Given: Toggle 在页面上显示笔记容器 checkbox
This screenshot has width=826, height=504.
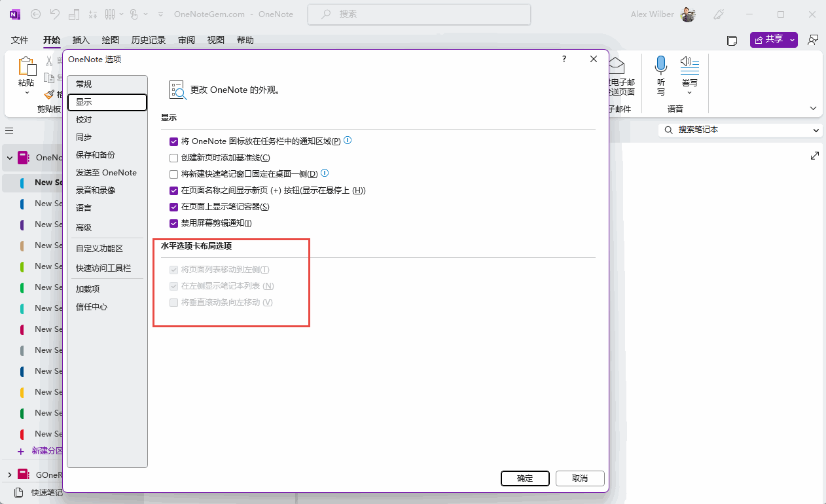Looking at the screenshot, I should 173,207.
